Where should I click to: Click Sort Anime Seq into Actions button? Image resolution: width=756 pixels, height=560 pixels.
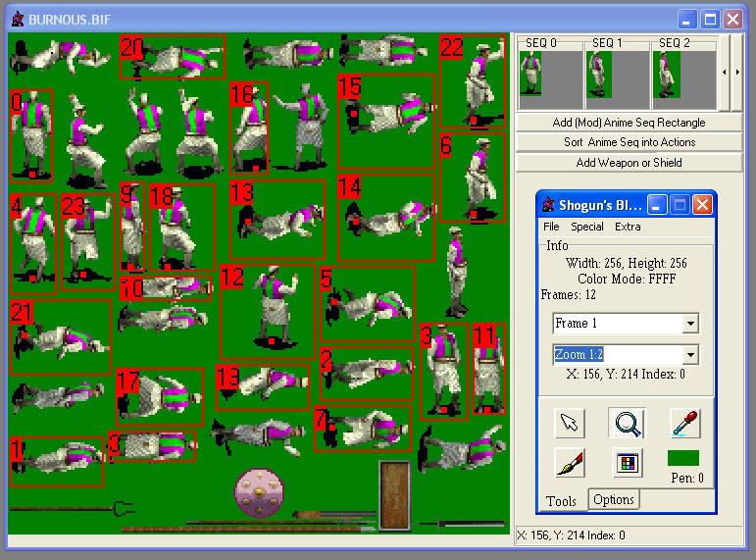pyautogui.click(x=629, y=142)
